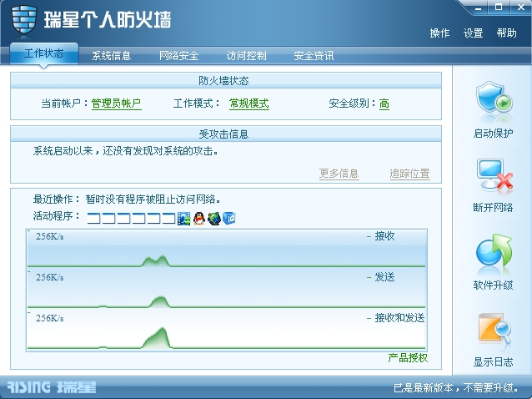This screenshot has width=532, height=399.
Task: Click the 系统启动以来 attack status text
Action: (126, 151)
